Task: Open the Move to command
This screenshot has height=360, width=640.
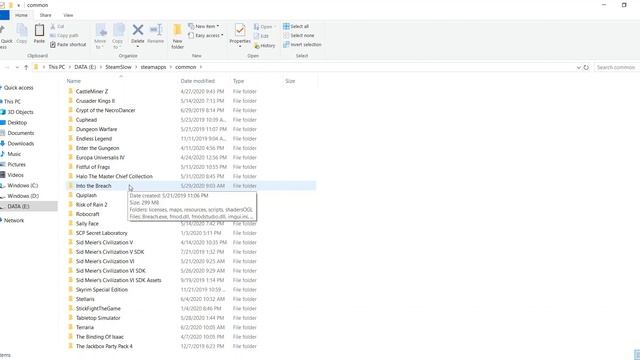Action: tap(100, 36)
